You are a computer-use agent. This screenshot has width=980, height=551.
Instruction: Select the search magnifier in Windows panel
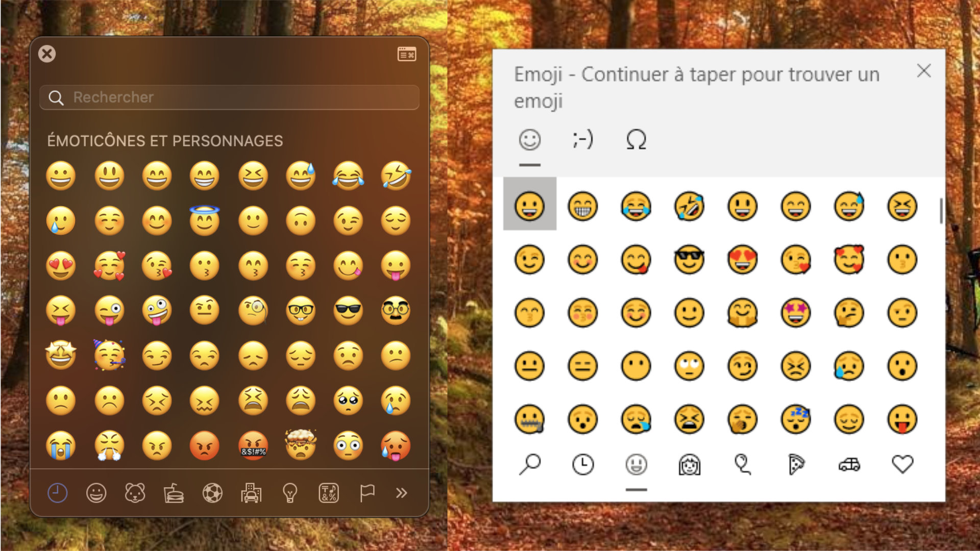529,464
